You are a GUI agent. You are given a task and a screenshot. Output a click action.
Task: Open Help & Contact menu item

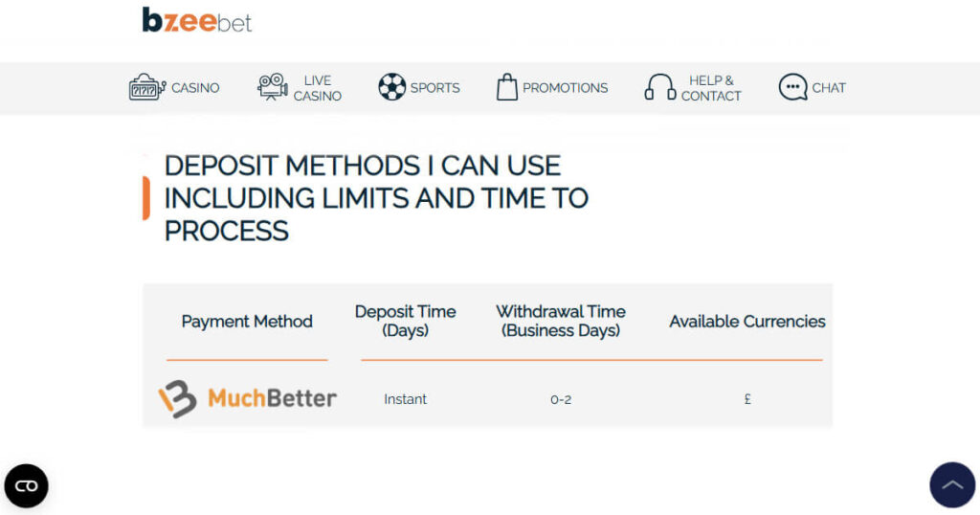click(x=711, y=88)
